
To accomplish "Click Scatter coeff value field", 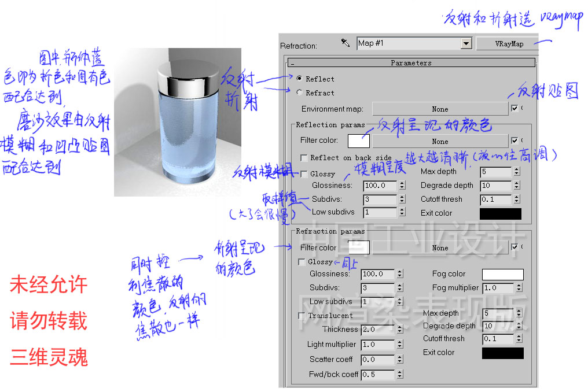I will point(377,360).
